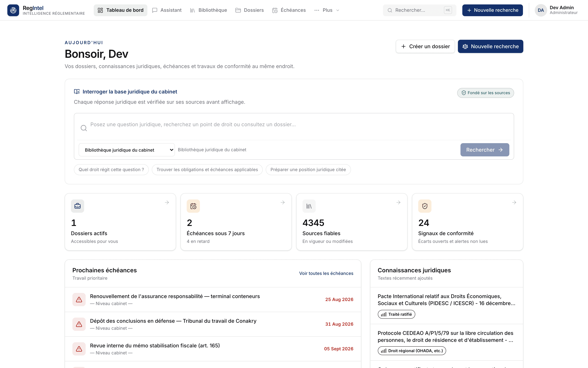Click the Rechercher arrow button
588x368 pixels.
pos(485,150)
